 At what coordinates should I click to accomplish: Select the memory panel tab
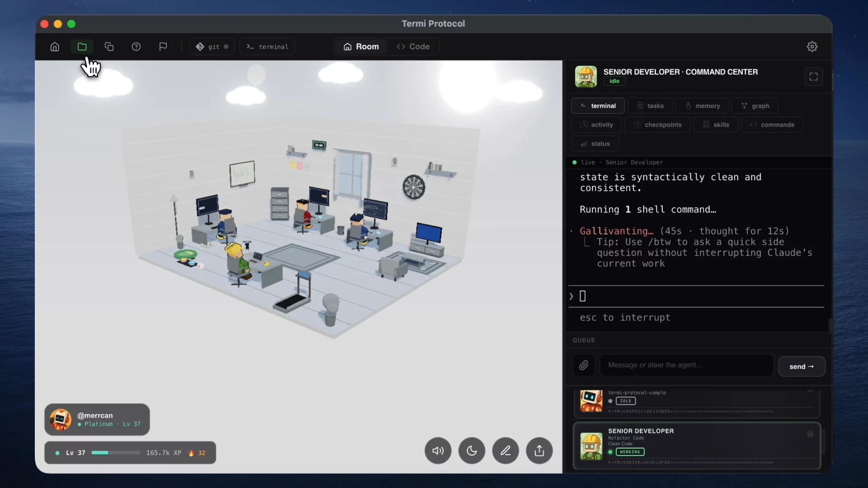(x=702, y=106)
